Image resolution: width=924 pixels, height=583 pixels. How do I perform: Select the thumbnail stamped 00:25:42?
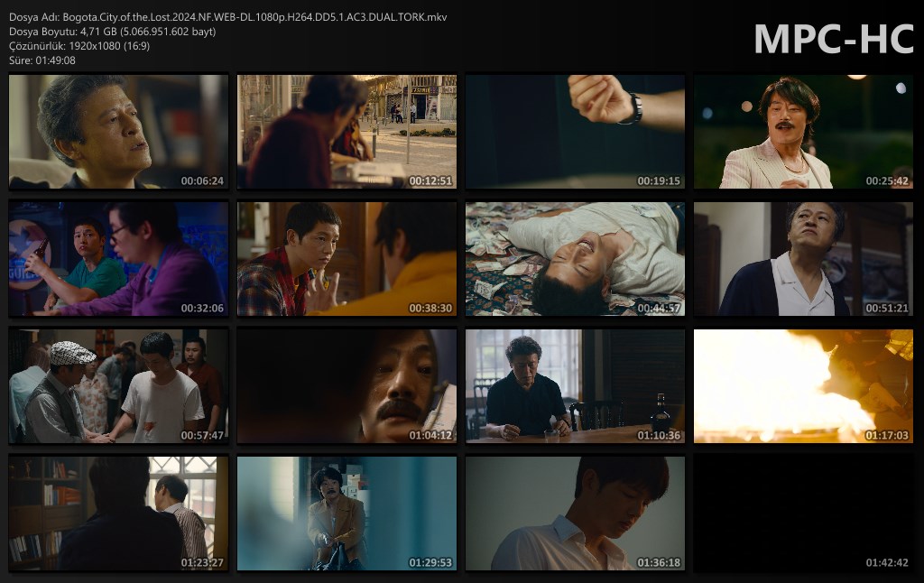click(x=803, y=132)
